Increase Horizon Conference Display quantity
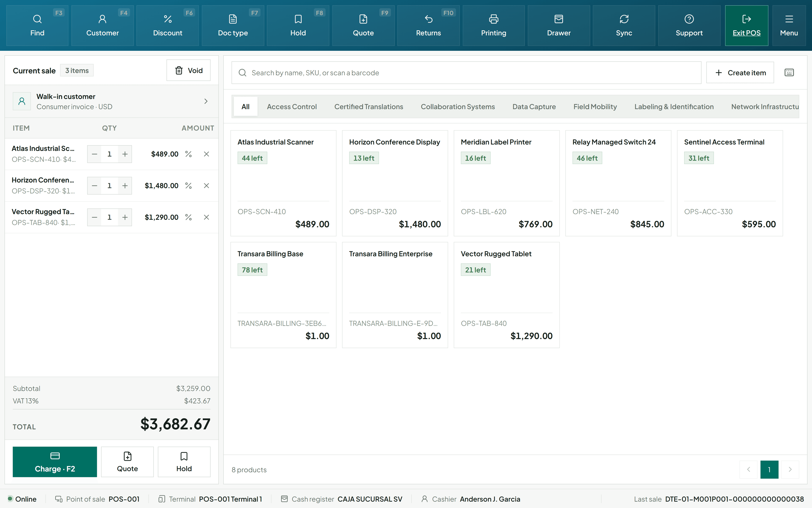812x508 pixels. coord(125,185)
